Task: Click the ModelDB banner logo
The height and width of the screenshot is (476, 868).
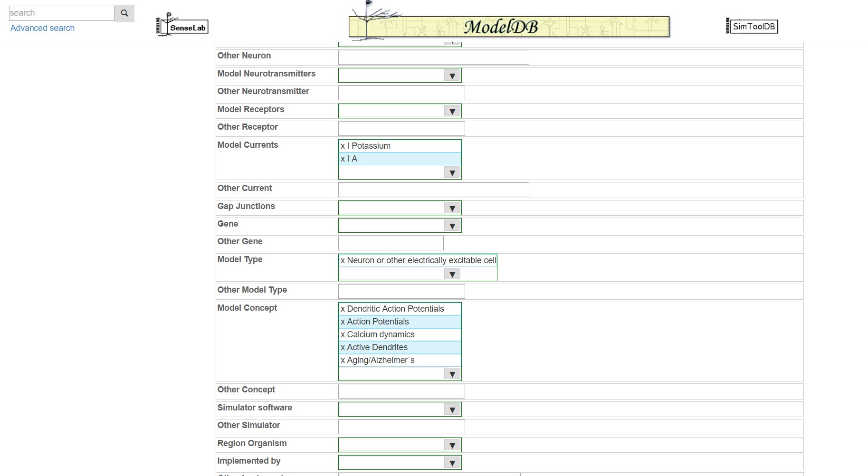Action: pyautogui.click(x=509, y=26)
